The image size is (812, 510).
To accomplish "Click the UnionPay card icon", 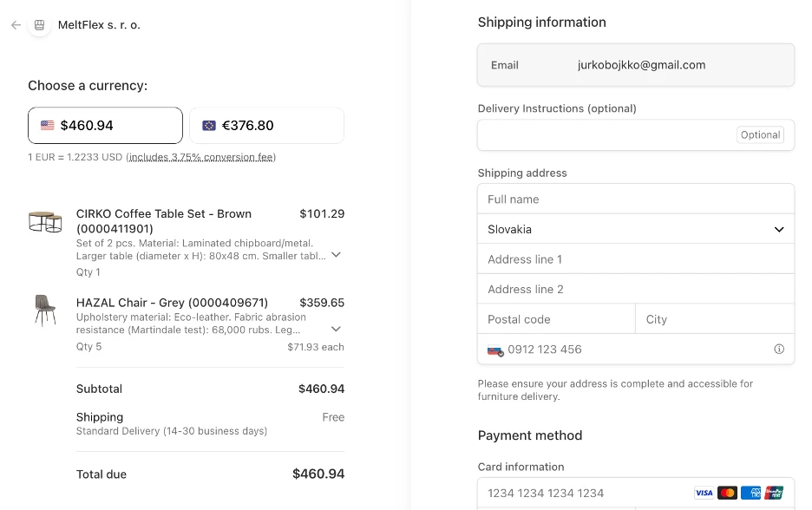I will point(774,493).
